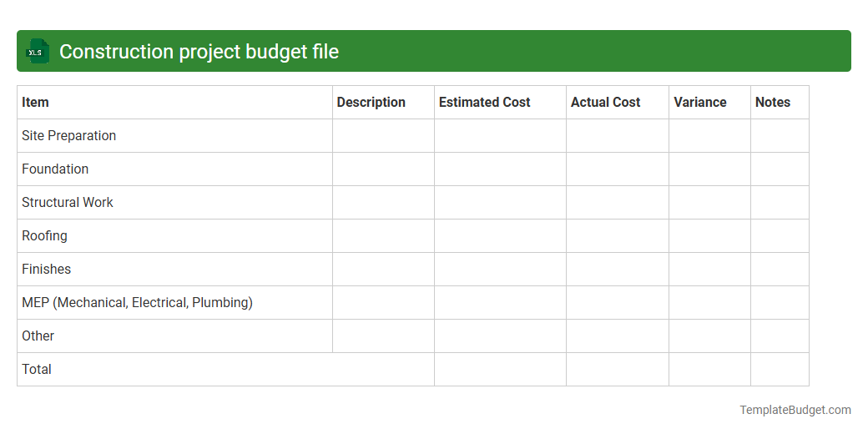The image size is (868, 434).
Task: Click the 'Site Preparation' row label
Action: click(x=68, y=135)
